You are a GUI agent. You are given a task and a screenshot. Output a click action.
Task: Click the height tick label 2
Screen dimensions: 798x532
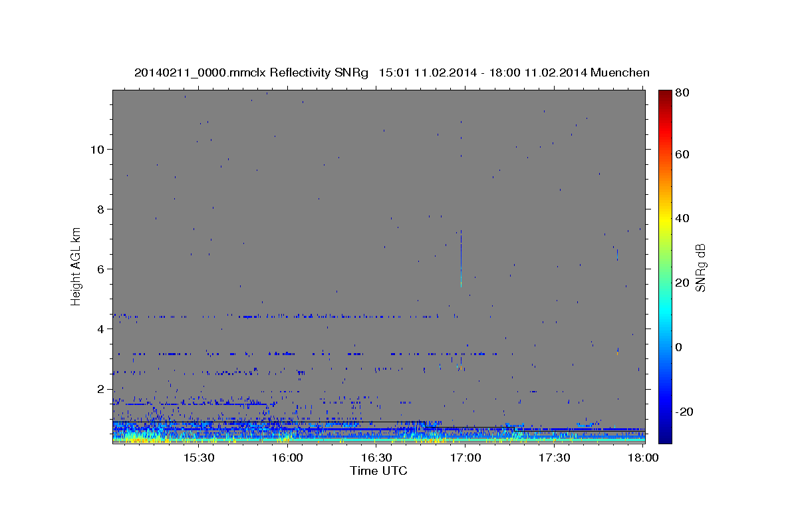[100, 389]
